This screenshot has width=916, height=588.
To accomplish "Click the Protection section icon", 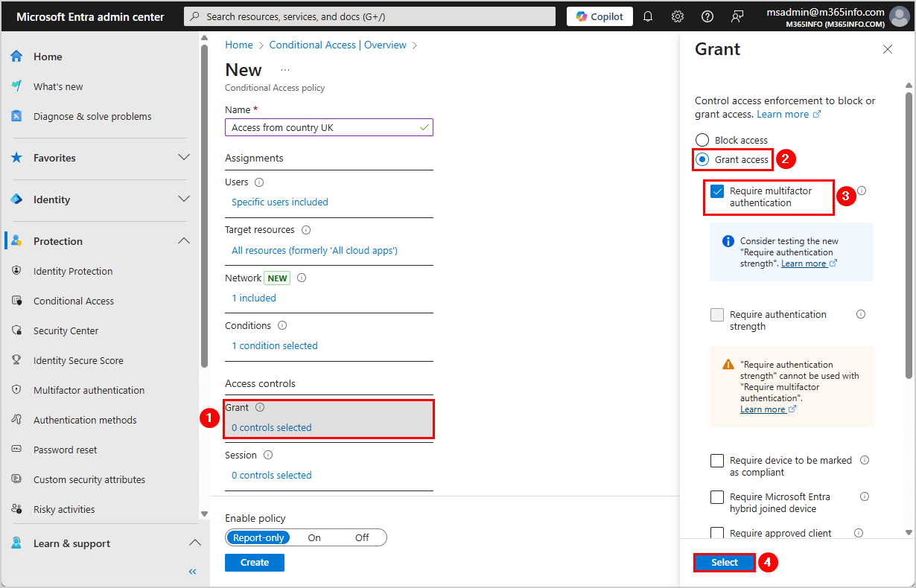I will pyautogui.click(x=16, y=241).
